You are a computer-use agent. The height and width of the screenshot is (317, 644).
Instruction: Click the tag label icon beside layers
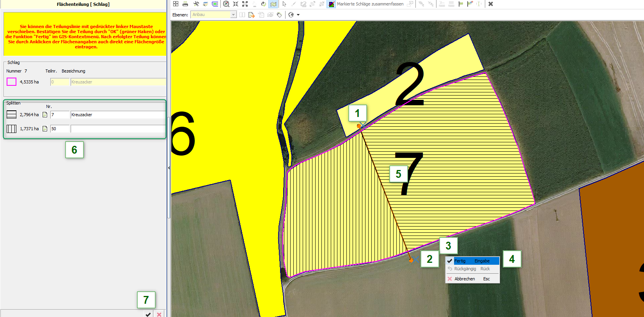pos(279,15)
